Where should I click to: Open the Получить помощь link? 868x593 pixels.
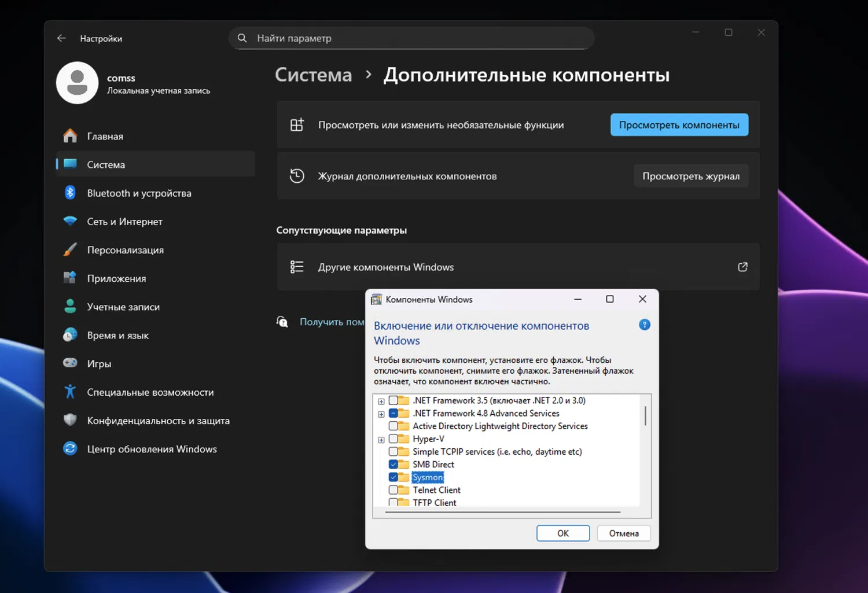click(332, 322)
